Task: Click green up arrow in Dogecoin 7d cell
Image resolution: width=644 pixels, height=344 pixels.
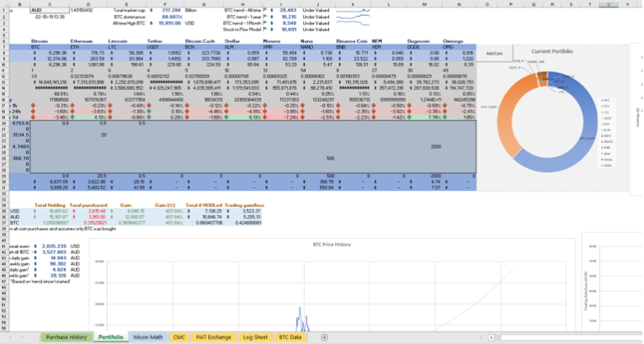Action: [x=409, y=117]
